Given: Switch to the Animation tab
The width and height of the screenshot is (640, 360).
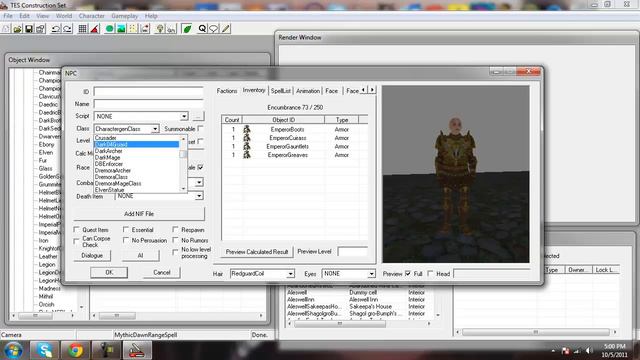Looking at the screenshot, I should [308, 91].
